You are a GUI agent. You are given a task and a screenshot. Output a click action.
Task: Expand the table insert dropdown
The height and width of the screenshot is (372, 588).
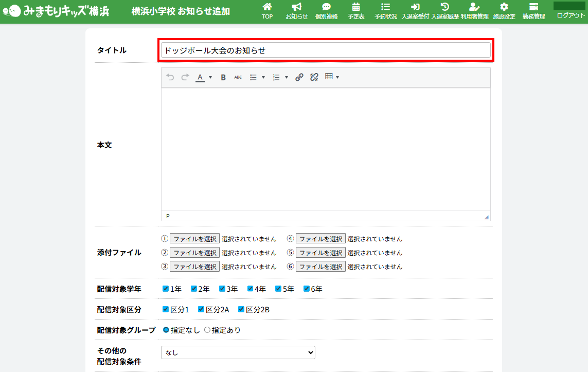[x=337, y=77]
